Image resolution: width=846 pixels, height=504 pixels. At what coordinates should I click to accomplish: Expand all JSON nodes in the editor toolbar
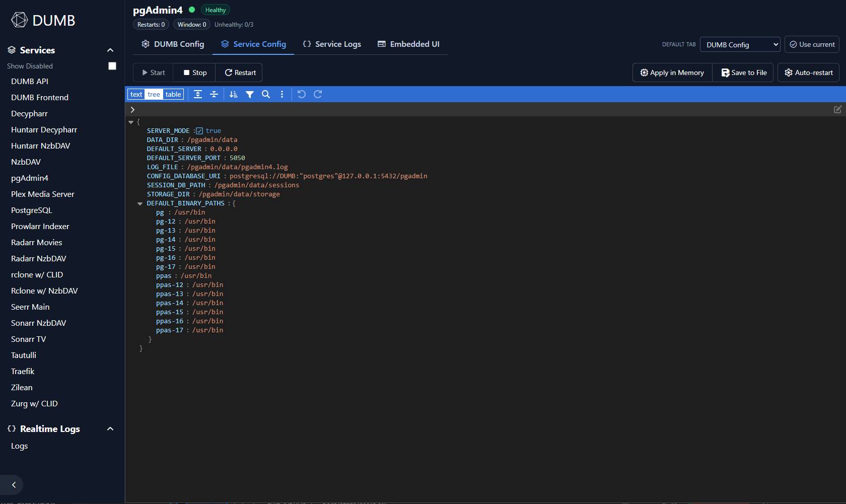tap(198, 94)
